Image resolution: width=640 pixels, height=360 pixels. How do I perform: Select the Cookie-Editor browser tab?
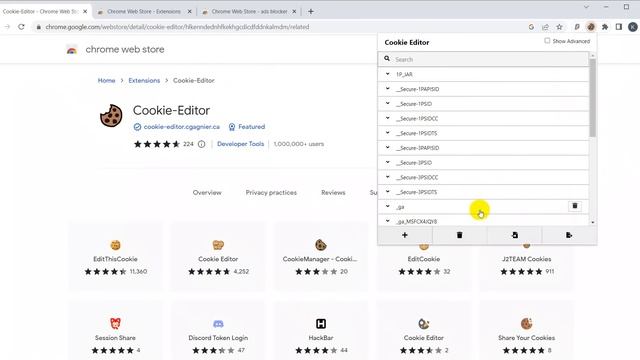coord(40,11)
